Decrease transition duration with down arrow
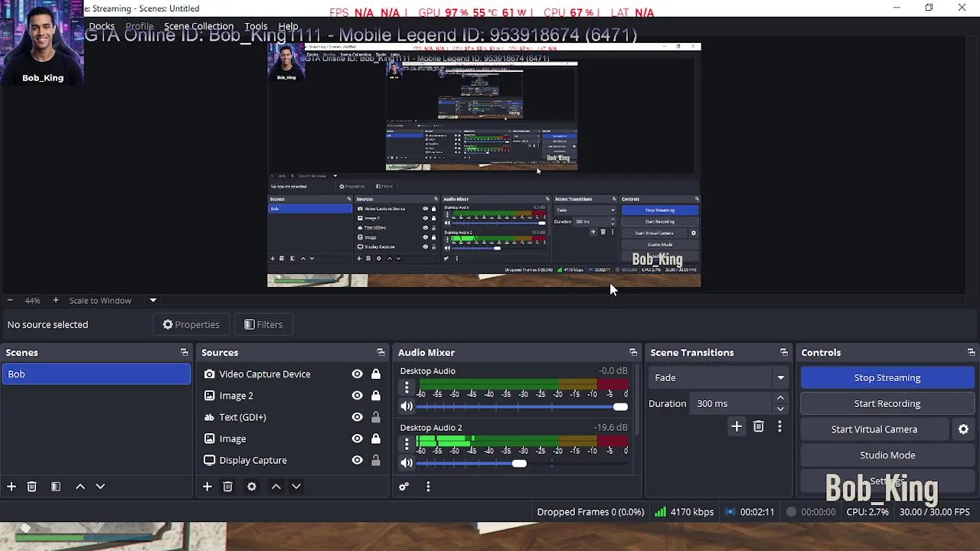This screenshot has width=980, height=551. click(x=780, y=409)
